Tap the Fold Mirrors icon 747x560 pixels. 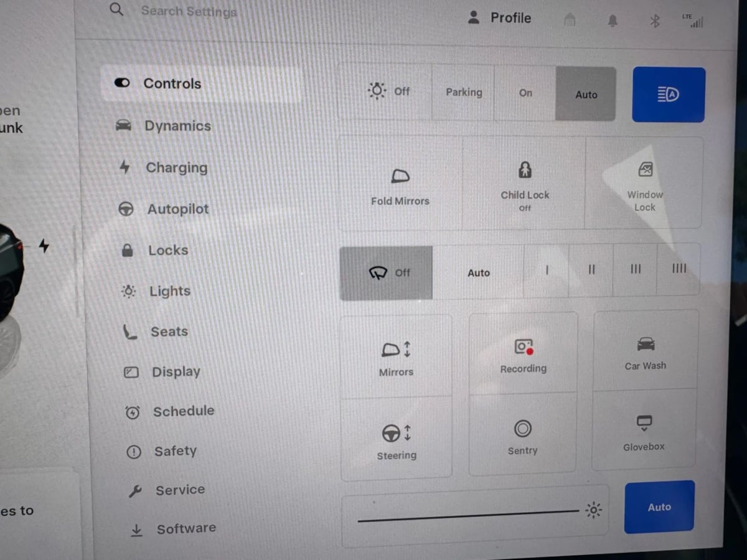pos(400,177)
